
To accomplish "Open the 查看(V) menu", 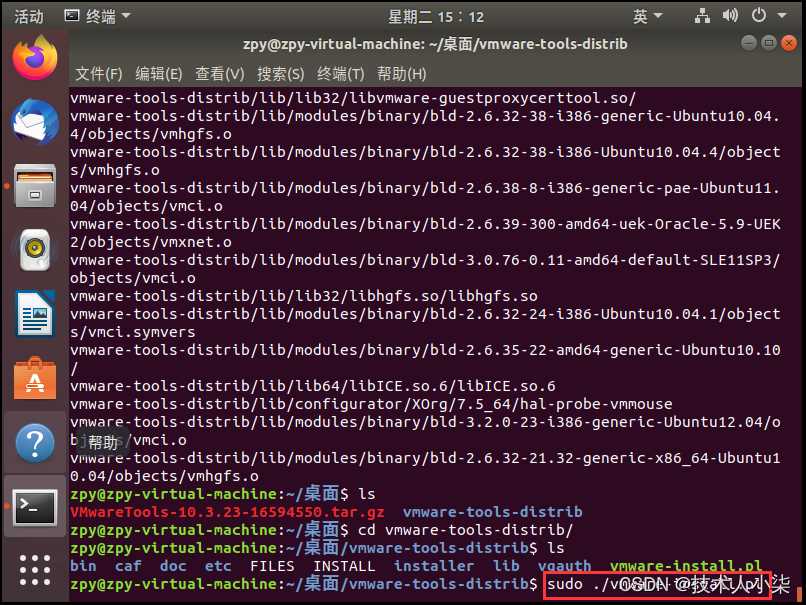I will click(x=219, y=74).
